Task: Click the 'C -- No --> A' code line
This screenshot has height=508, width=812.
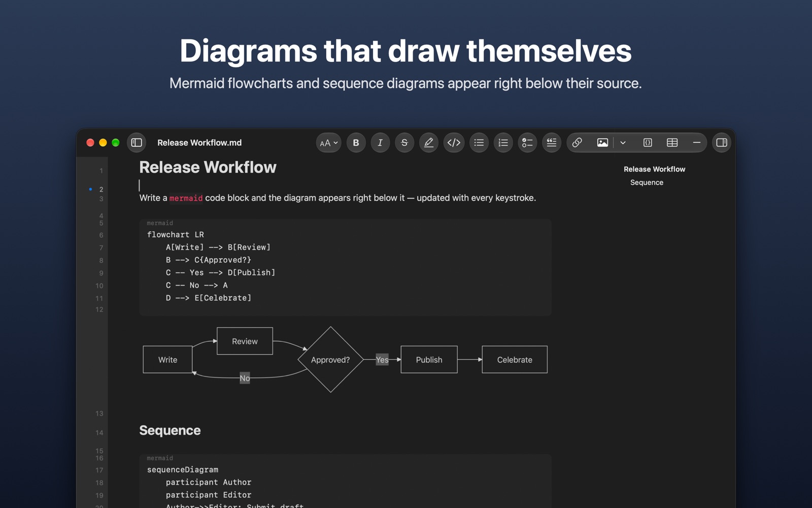Action: [x=197, y=285]
